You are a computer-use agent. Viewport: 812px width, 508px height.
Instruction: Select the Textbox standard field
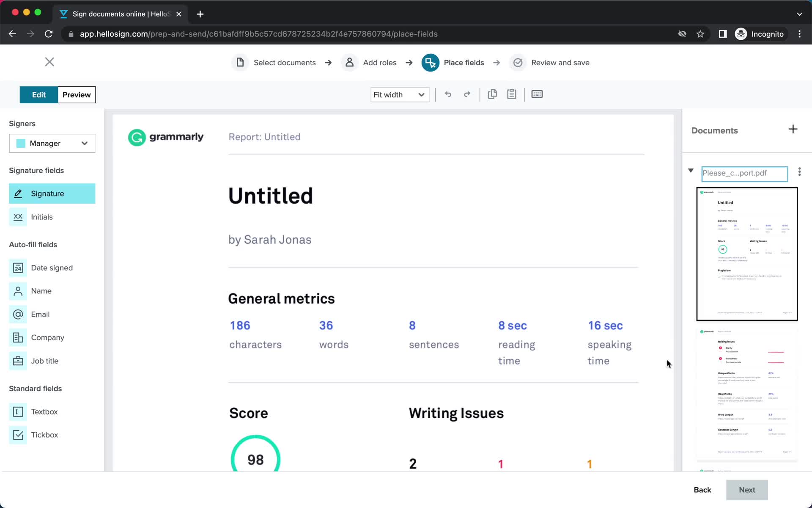pos(52,411)
